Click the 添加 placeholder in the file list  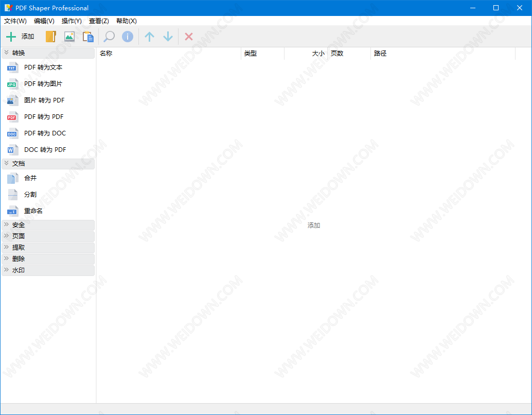coord(314,226)
